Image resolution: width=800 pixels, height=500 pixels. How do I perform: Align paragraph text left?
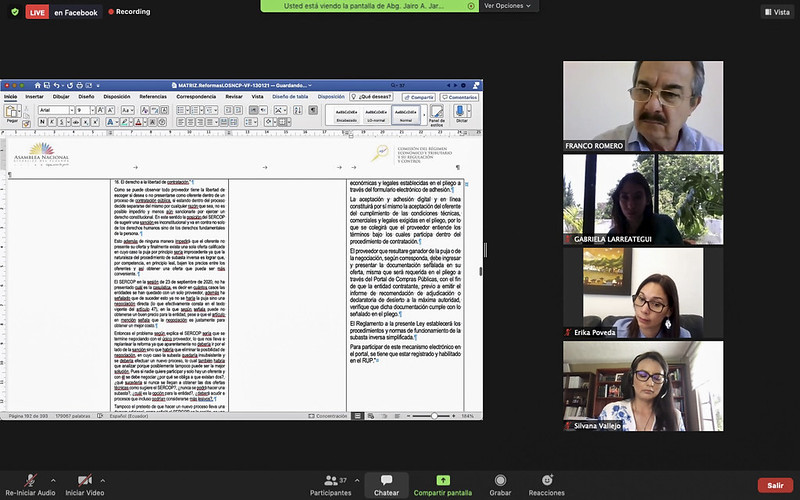181,122
